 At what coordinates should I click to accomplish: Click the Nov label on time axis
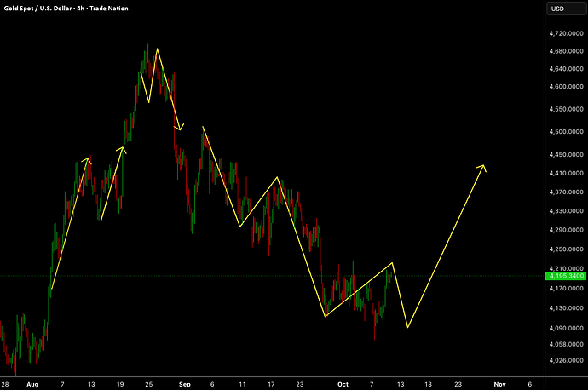(499, 384)
